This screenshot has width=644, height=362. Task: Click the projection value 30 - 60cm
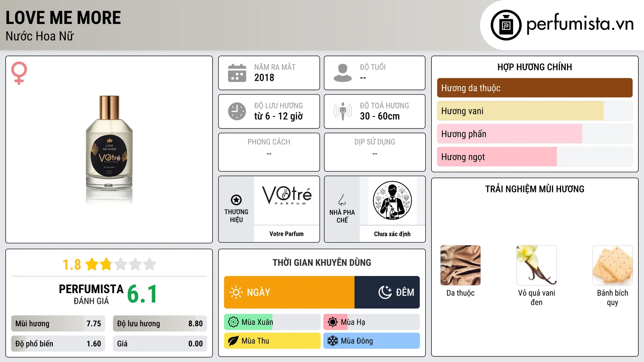click(x=380, y=116)
